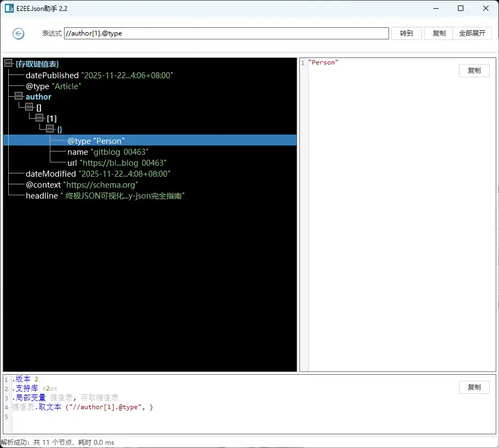Image resolution: width=499 pixels, height=448 pixels.
Task: Collapse the root 存取键值表 node
Action: 8,63
